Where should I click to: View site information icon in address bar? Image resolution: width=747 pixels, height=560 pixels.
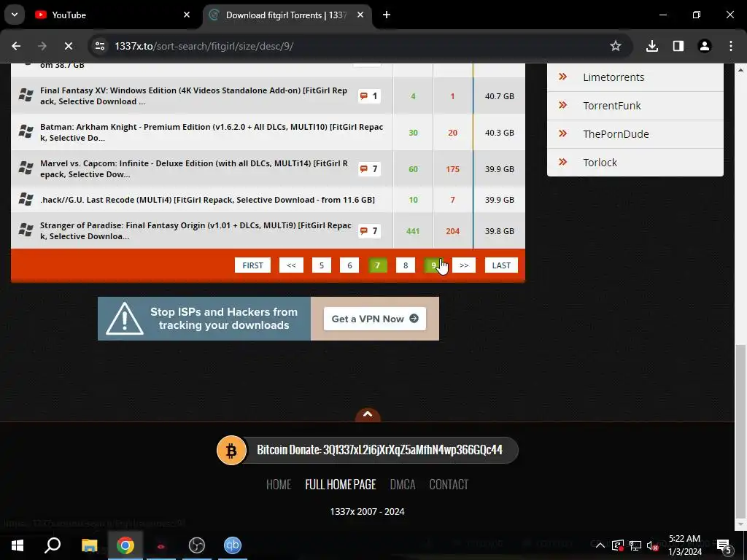(x=100, y=46)
